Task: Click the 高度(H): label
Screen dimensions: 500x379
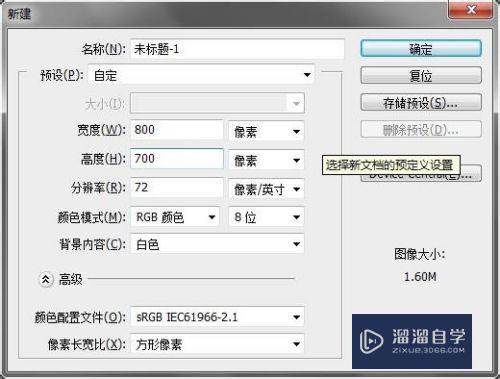Action: tap(103, 159)
